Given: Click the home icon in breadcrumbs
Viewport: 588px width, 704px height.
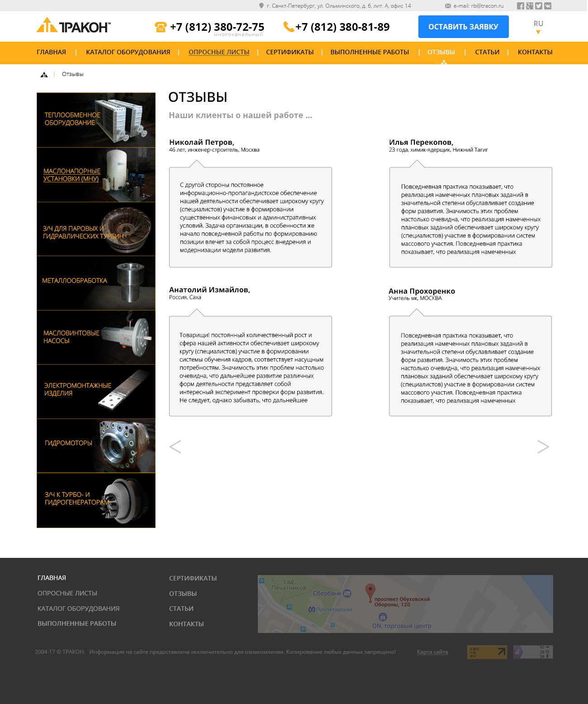Looking at the screenshot, I should 44,75.
